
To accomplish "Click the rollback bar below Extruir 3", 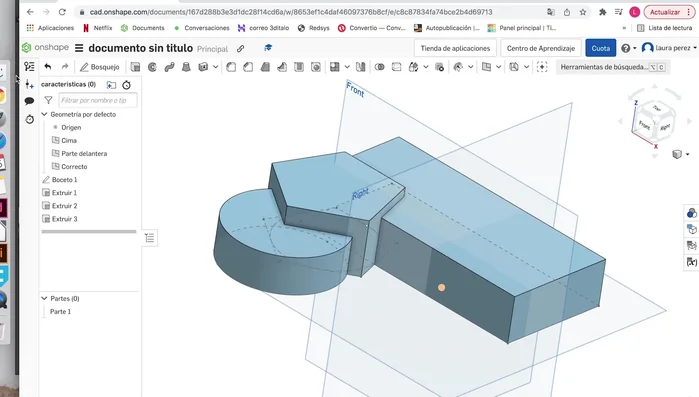I will [x=89, y=232].
